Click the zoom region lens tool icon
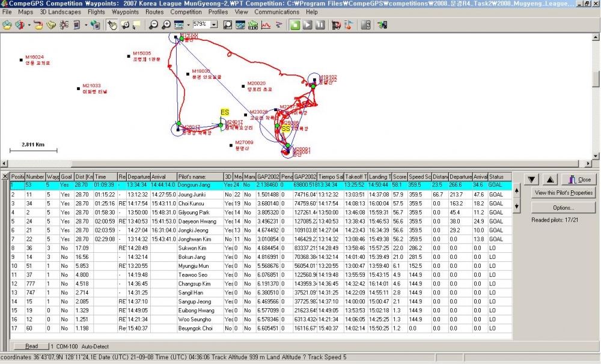 tap(125, 25)
